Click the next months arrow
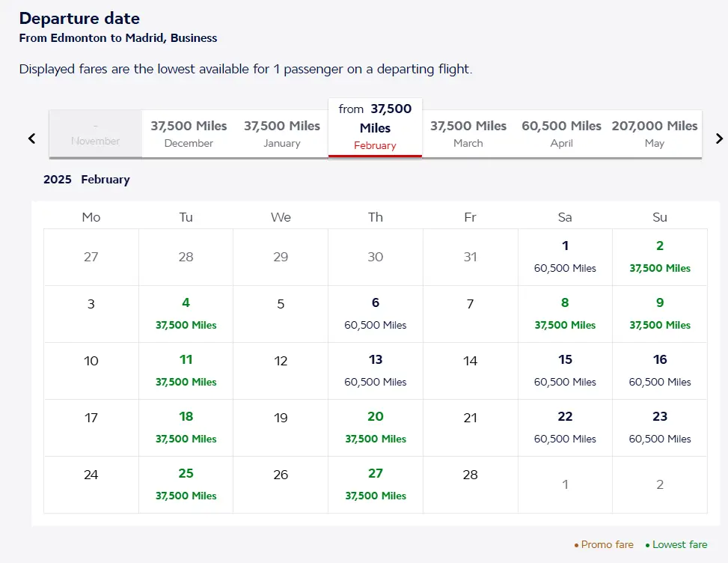The height and width of the screenshot is (563, 728). pos(719,139)
